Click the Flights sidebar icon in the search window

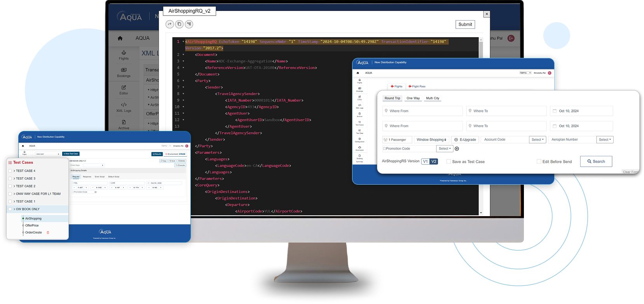(x=360, y=81)
